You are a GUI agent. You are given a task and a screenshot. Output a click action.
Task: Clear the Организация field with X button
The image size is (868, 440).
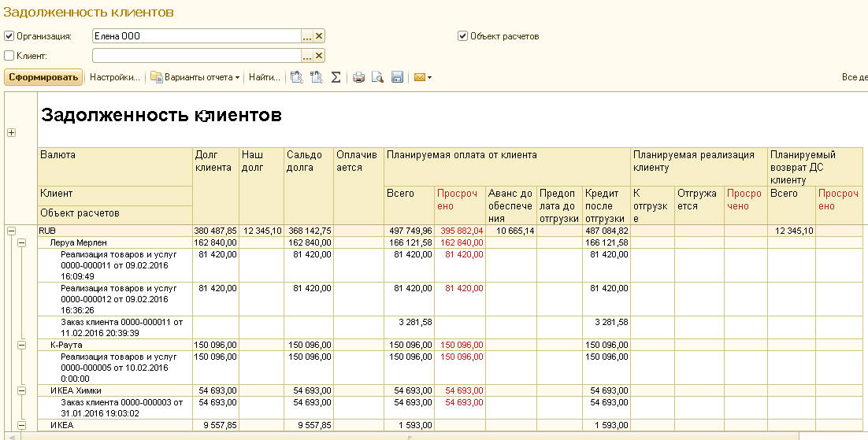click(319, 36)
